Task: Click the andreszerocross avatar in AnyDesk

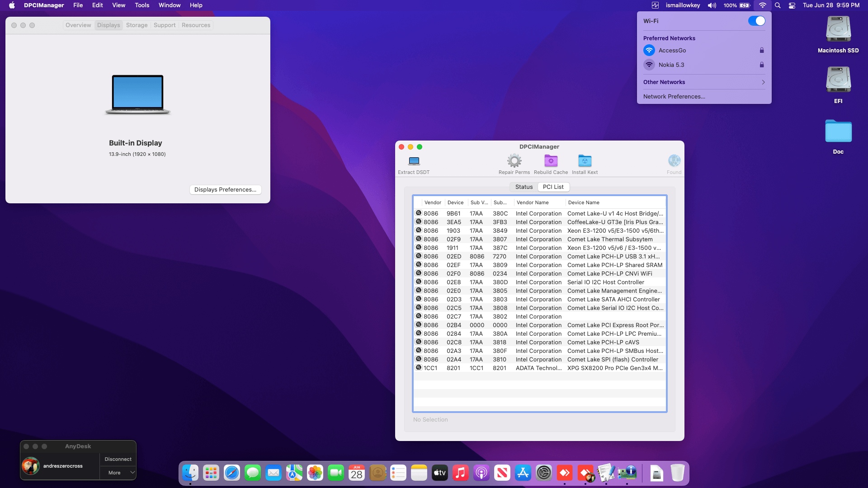Action: tap(31, 466)
